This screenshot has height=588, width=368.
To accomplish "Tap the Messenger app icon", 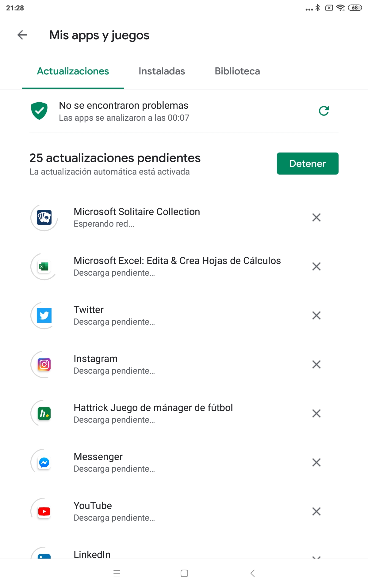I will (x=44, y=462).
